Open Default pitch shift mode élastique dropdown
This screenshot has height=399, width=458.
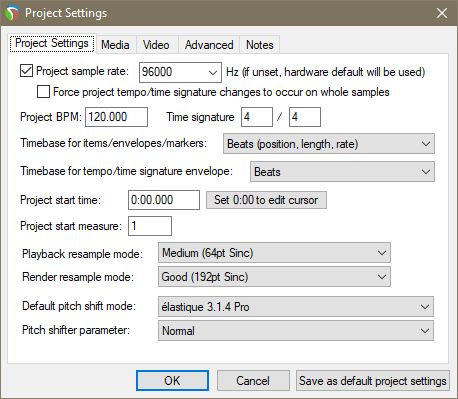pyautogui.click(x=296, y=306)
